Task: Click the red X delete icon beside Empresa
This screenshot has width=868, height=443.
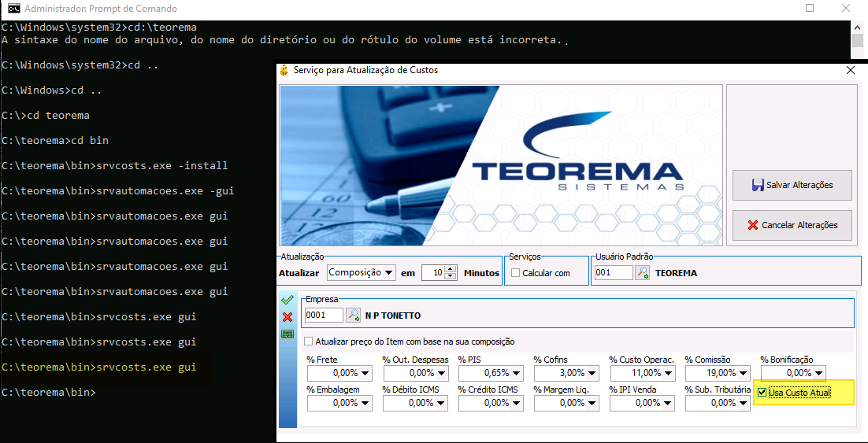Action: [x=287, y=317]
